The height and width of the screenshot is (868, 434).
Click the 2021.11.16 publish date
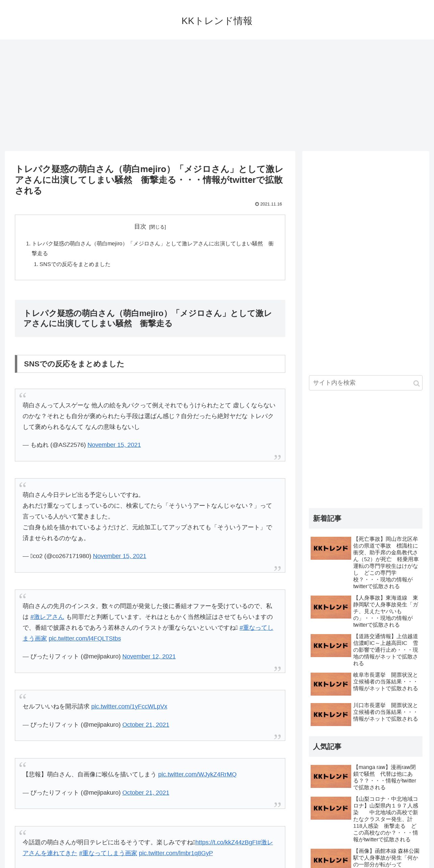pos(271,204)
